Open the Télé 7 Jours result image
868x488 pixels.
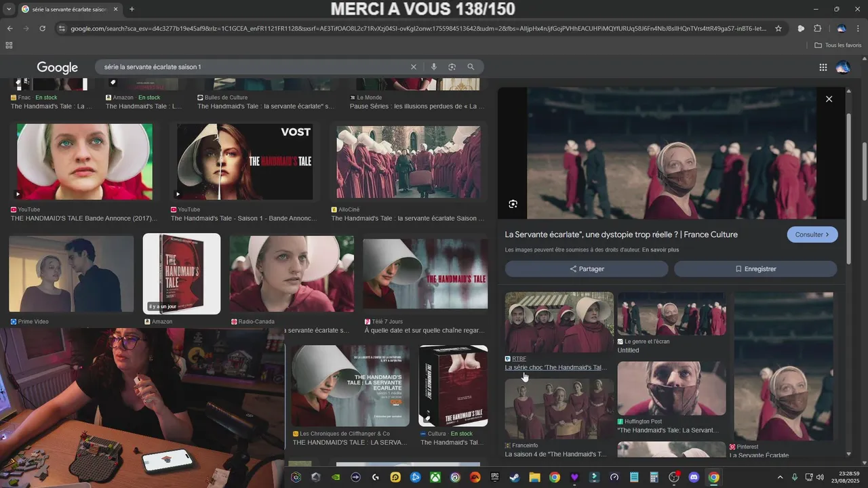(425, 274)
